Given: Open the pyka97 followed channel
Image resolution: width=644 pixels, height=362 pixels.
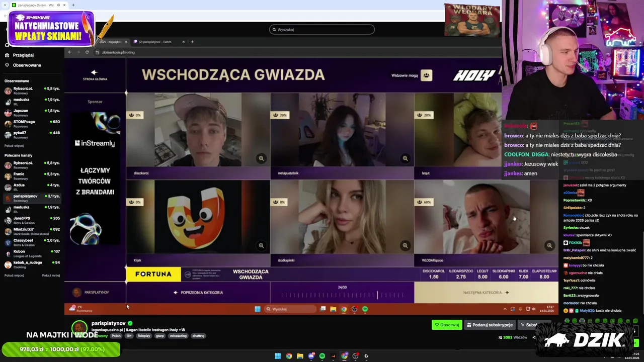Looking at the screenshot, I should click(x=31, y=135).
